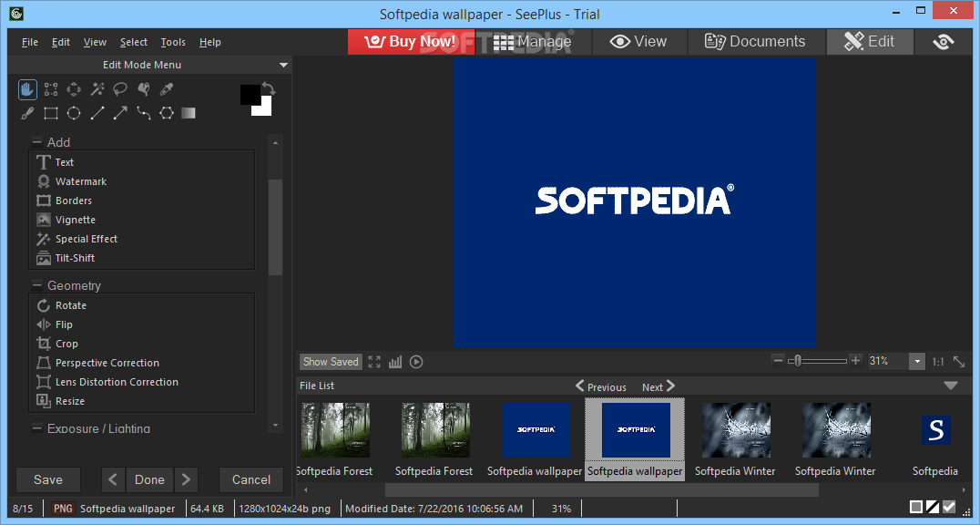Open the Tools menu
Screen dimensions: 980x525
[x=173, y=42]
